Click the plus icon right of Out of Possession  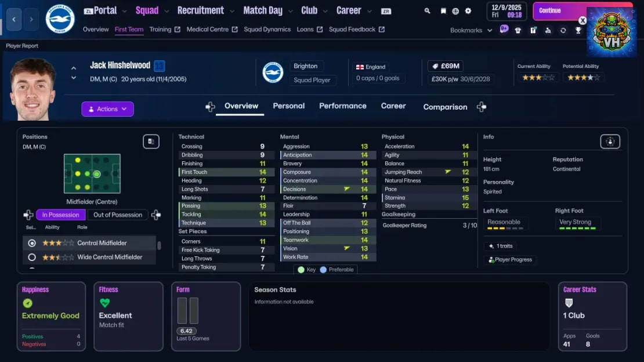pyautogui.click(x=156, y=215)
